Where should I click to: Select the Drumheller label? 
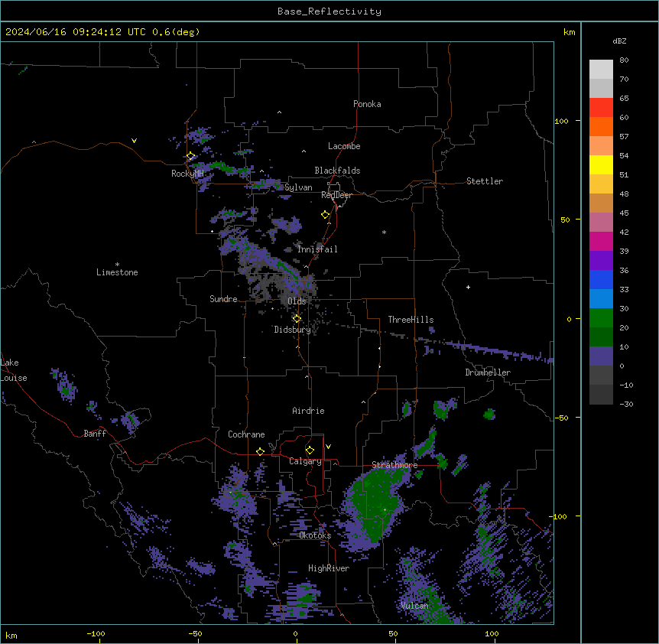tap(488, 372)
